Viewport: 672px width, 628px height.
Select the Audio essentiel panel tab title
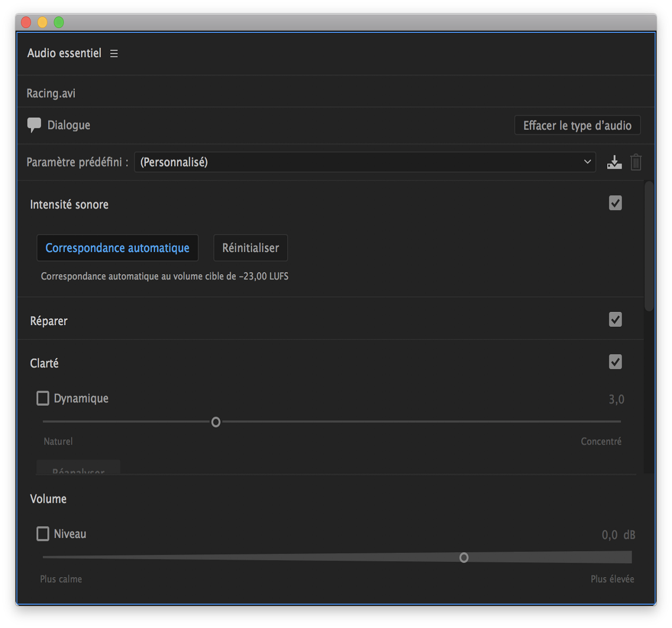pos(64,53)
